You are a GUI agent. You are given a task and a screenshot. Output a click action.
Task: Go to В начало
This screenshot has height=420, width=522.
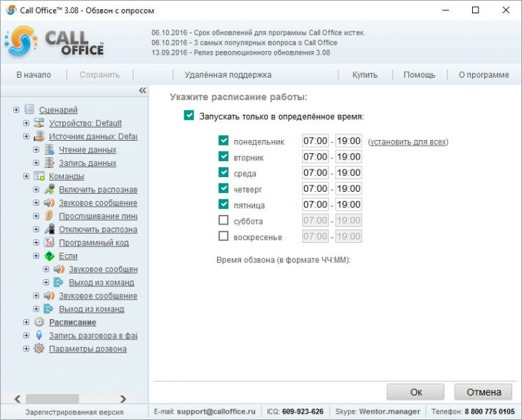[x=34, y=75]
